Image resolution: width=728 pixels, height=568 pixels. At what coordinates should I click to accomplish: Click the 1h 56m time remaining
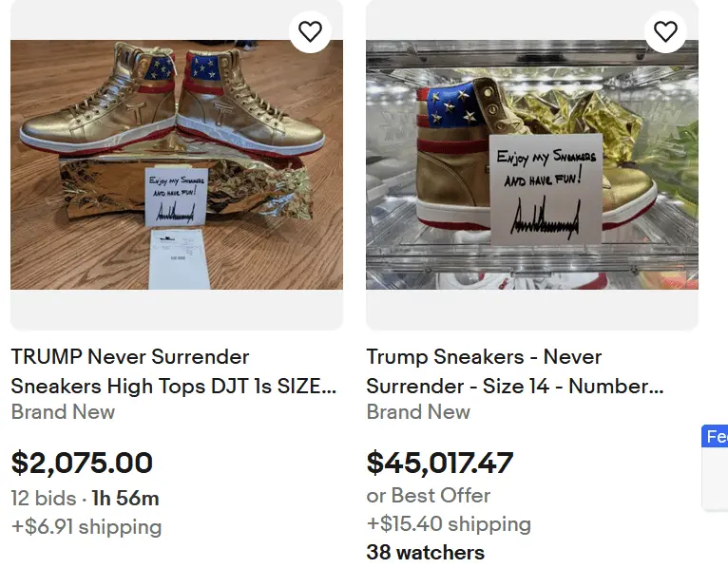[125, 498]
